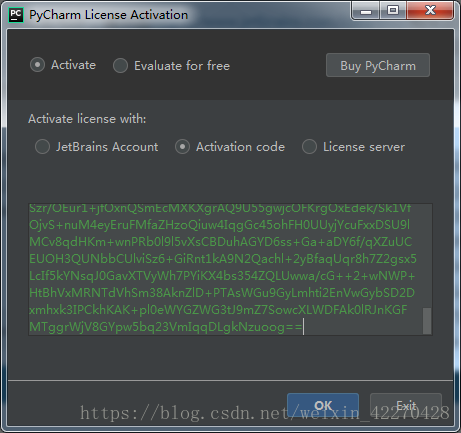This screenshot has width=461, height=433.
Task: Click inside the activation code text area
Action: coord(230,269)
